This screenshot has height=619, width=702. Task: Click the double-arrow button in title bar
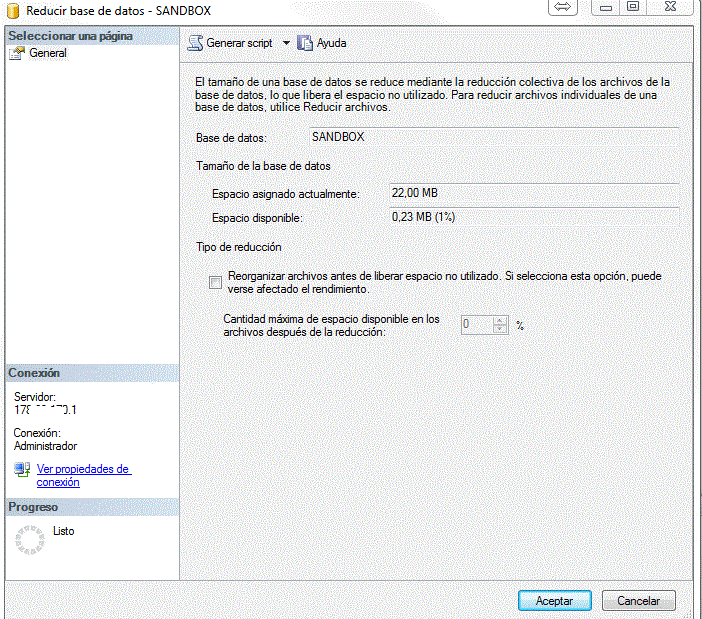[x=562, y=8]
